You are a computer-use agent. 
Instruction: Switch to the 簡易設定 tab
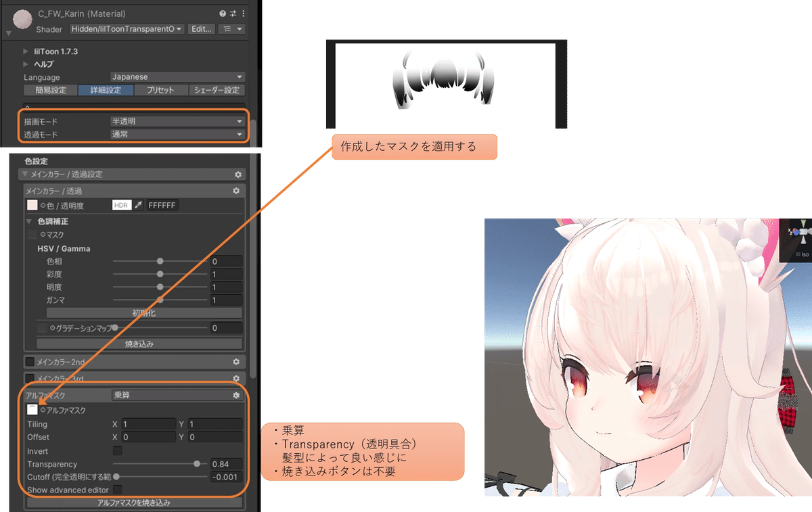pos(51,90)
